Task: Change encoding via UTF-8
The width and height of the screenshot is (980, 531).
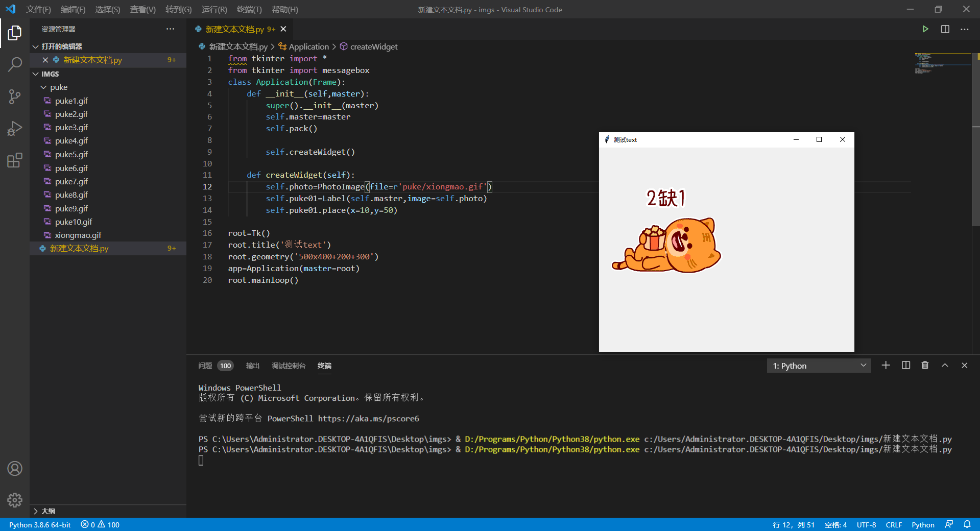Action: pyautogui.click(x=866, y=524)
